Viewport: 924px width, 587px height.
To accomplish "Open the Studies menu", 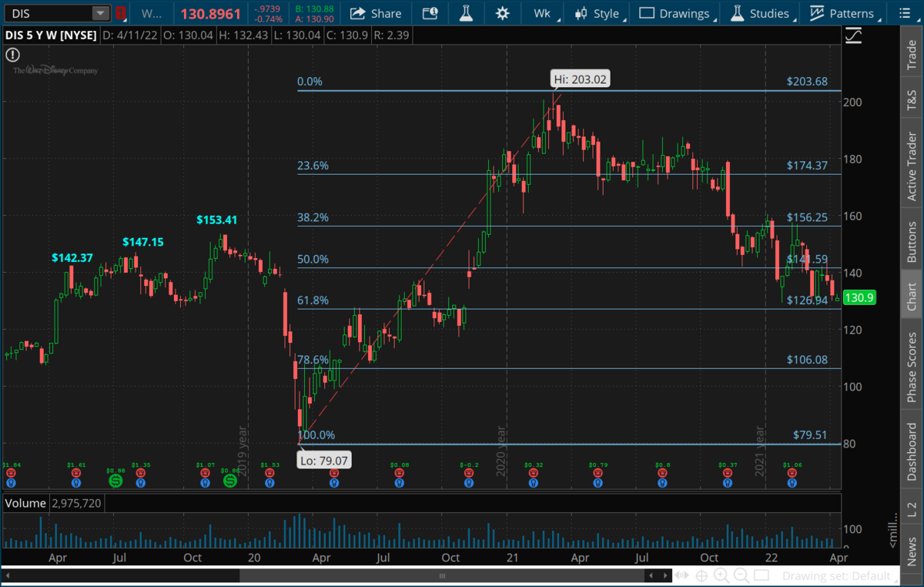I will click(761, 13).
